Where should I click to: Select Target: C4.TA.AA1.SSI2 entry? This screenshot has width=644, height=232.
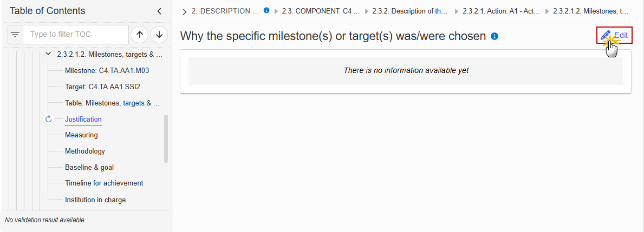pyautogui.click(x=106, y=87)
